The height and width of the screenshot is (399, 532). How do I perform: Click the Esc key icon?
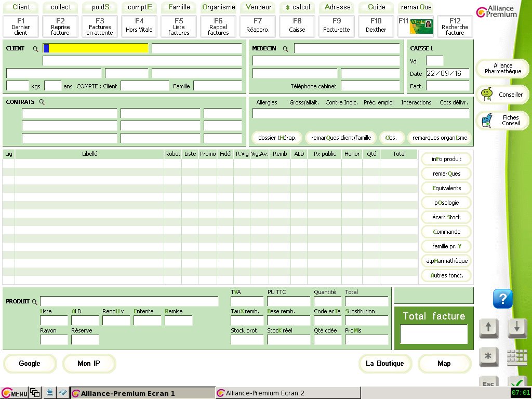(488, 382)
